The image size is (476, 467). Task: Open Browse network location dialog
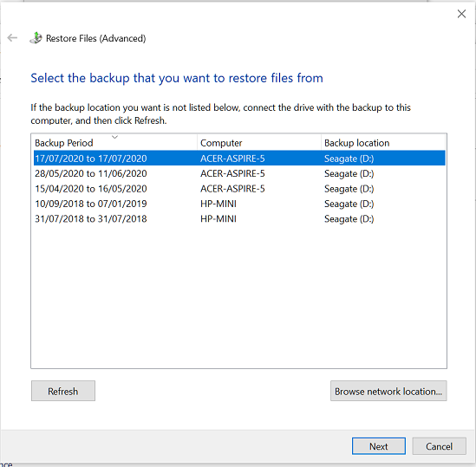[x=388, y=391]
